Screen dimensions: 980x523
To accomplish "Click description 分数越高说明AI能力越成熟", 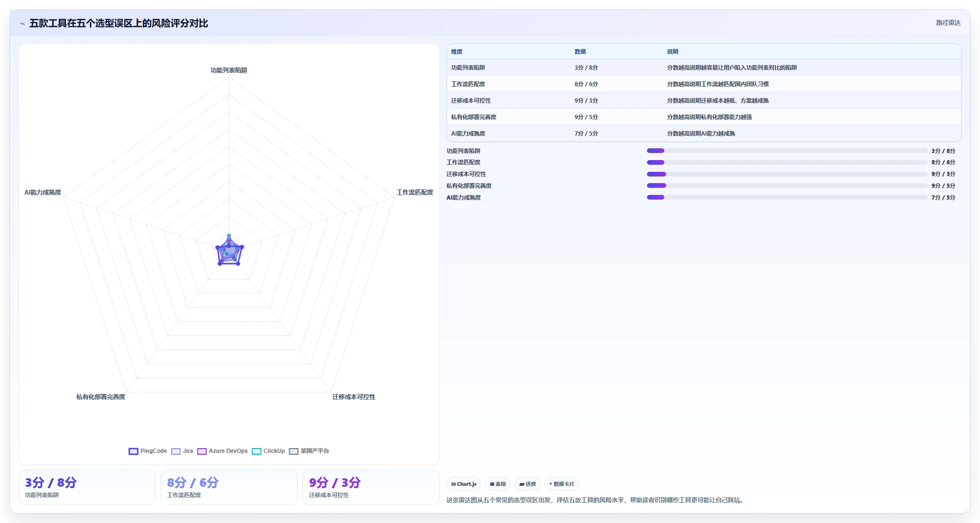I will tap(701, 134).
